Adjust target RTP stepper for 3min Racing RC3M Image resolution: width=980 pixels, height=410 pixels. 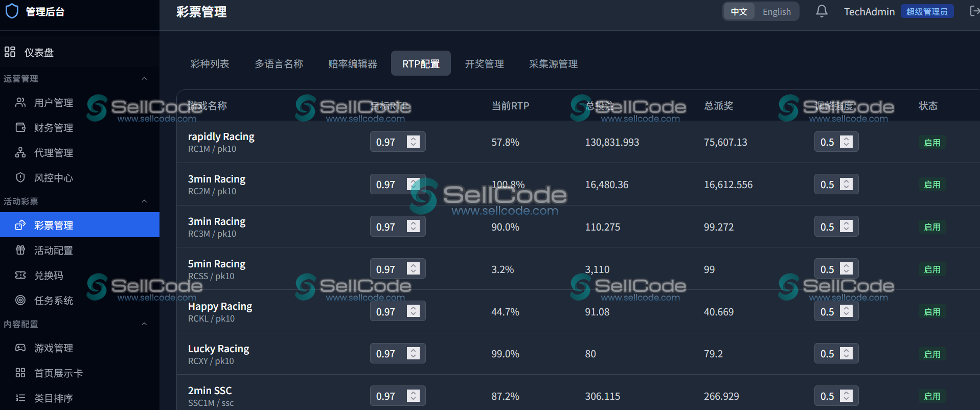click(414, 226)
